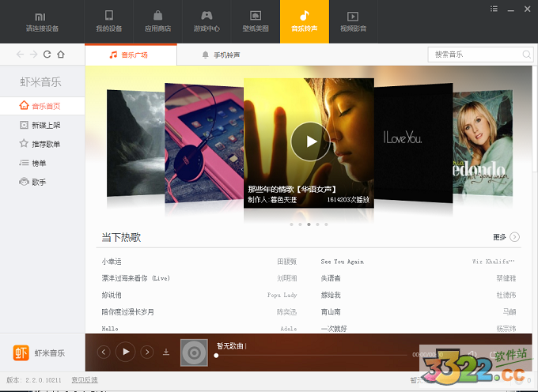Select the third carousel dot
The image size is (538, 392).
click(x=309, y=224)
